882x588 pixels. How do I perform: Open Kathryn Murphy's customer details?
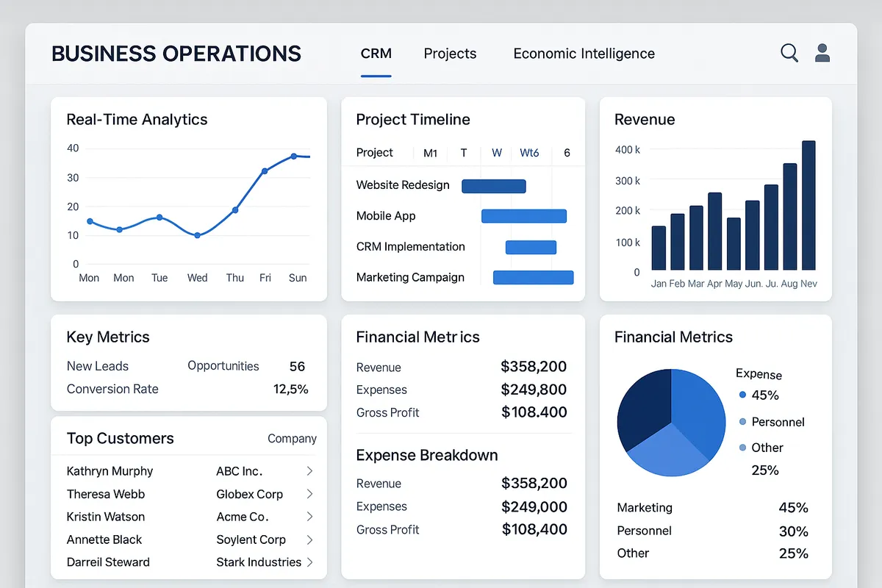110,471
